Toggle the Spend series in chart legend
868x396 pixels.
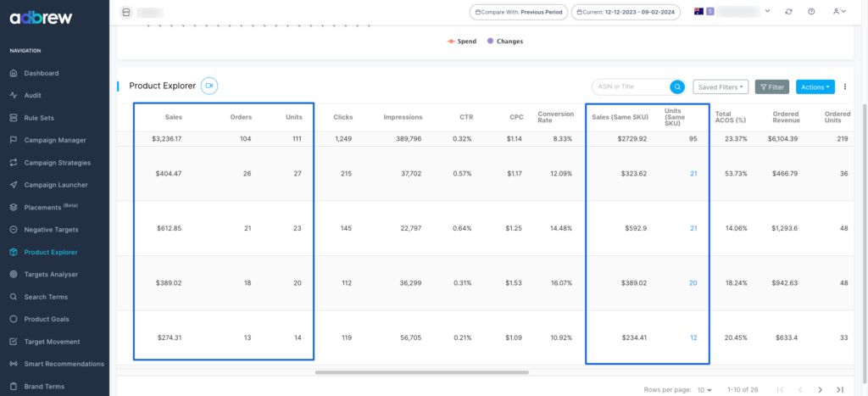click(x=462, y=41)
